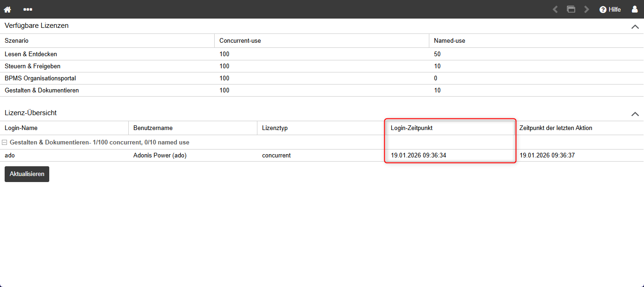Open the window overview icon

[571, 9]
